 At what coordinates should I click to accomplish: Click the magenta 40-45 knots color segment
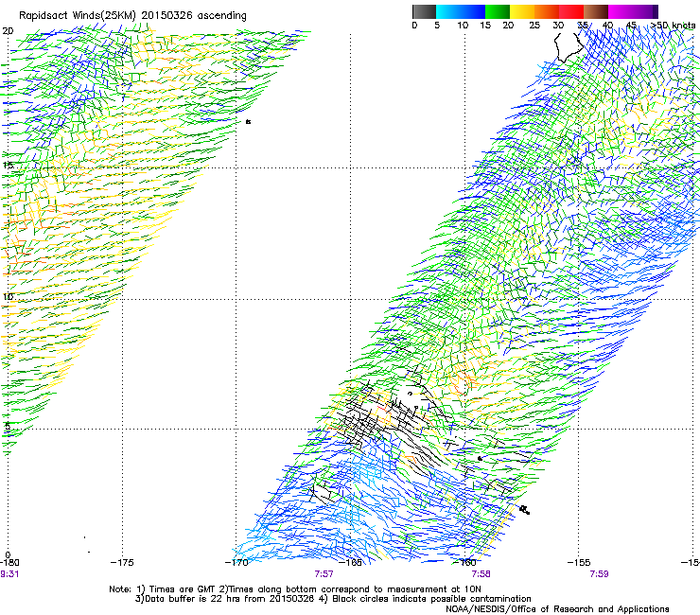coord(621,11)
